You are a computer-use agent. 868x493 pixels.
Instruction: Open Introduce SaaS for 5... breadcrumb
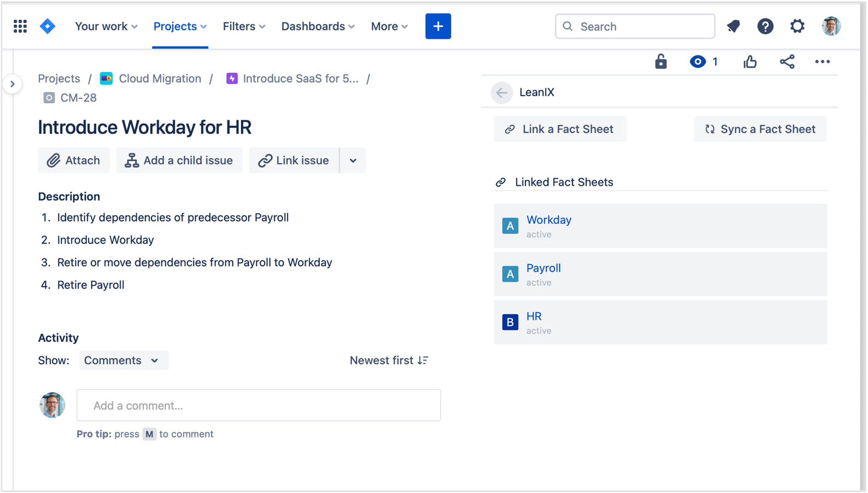301,79
